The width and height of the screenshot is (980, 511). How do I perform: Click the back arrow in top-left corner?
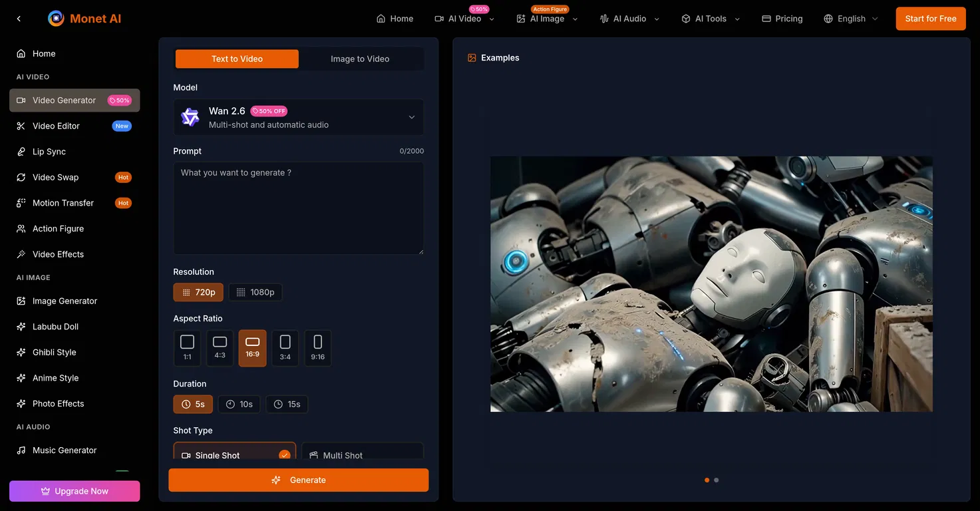point(19,19)
